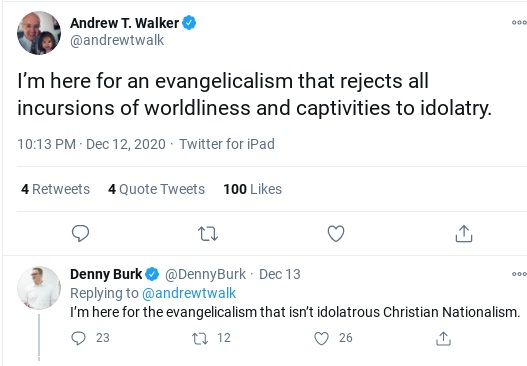View the 4 Retweets list
The image size is (527, 366).
55,189
